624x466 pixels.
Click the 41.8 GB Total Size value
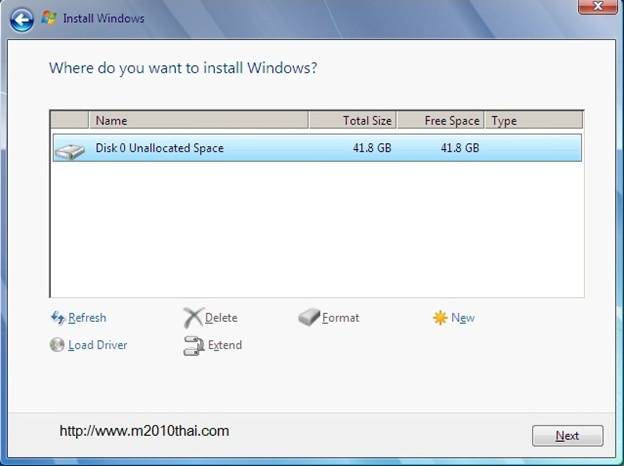click(x=372, y=148)
